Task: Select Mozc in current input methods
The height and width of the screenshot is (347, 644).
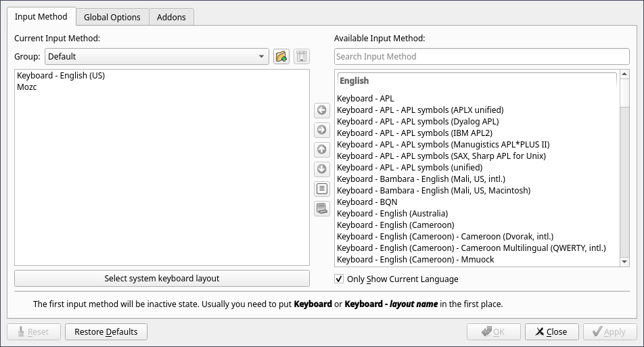Action: [27, 87]
